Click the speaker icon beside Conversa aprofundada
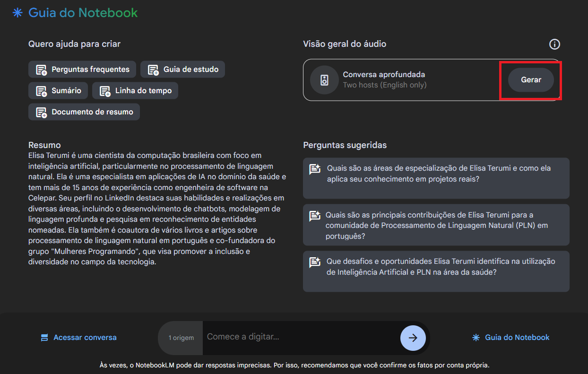The height and width of the screenshot is (374, 588). pos(324,80)
